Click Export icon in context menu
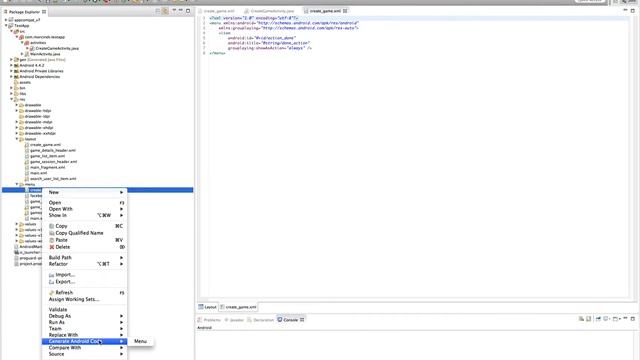 (51, 282)
